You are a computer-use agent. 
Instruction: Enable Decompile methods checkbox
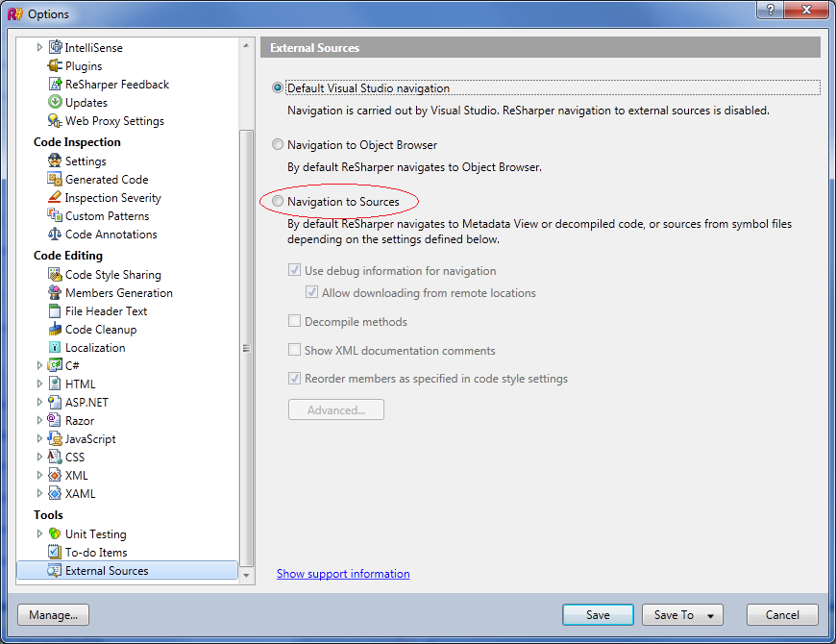[x=294, y=321]
